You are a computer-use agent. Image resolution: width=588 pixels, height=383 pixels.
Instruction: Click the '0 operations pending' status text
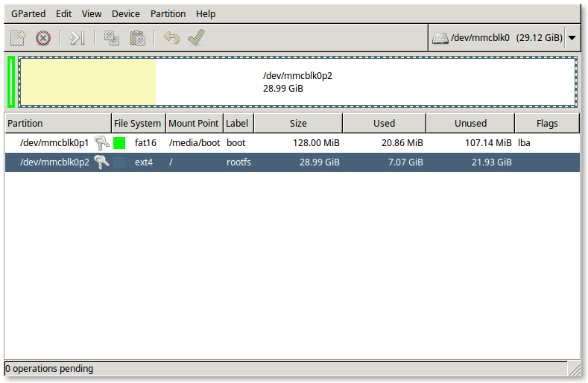point(49,369)
